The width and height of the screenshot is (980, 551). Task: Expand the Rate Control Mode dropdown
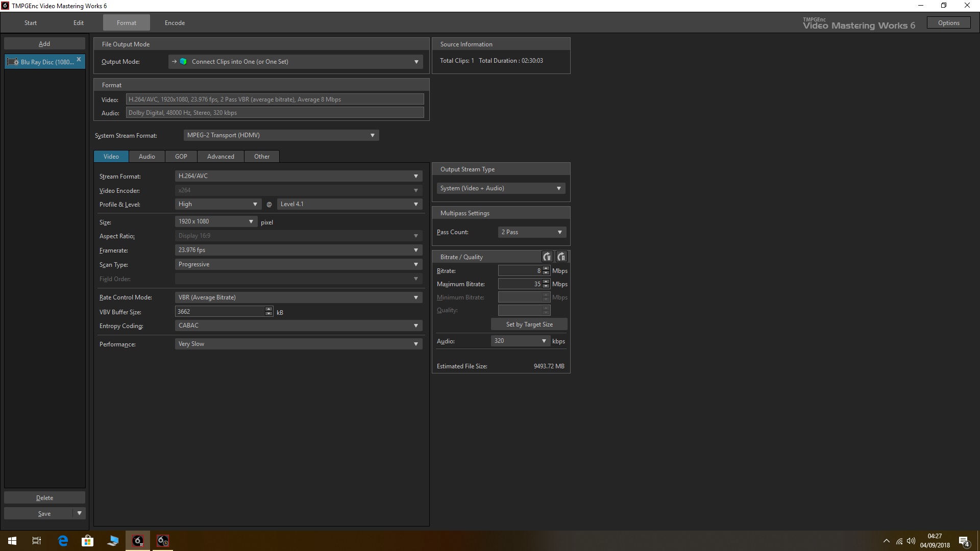click(x=415, y=297)
